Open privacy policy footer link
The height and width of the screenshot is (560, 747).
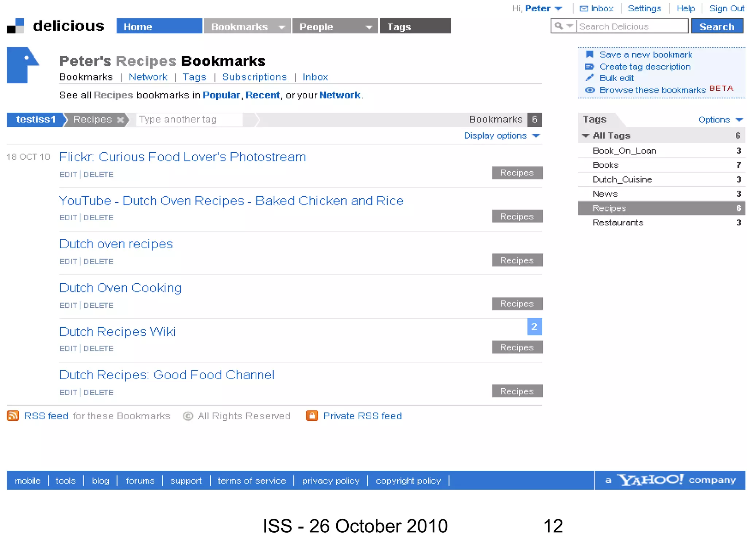[x=331, y=481]
